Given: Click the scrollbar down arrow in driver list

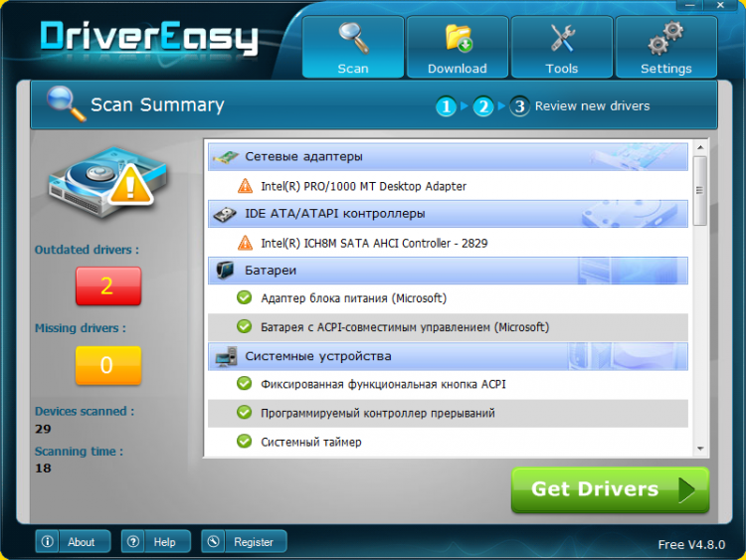Looking at the screenshot, I should click(x=700, y=449).
